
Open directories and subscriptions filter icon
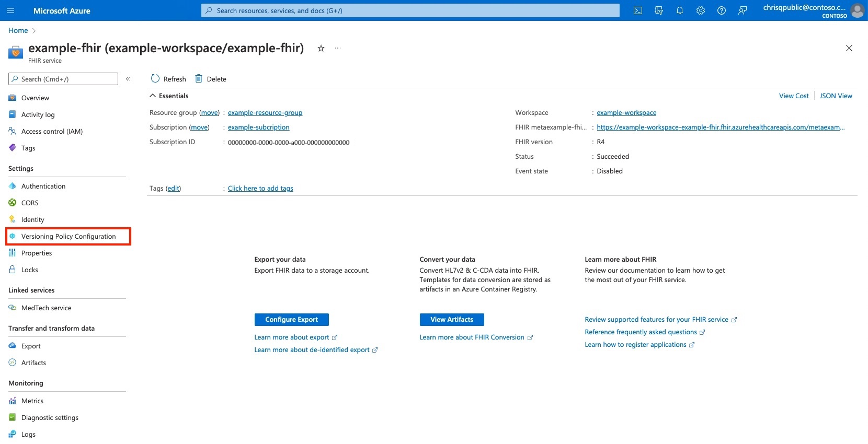coord(659,10)
